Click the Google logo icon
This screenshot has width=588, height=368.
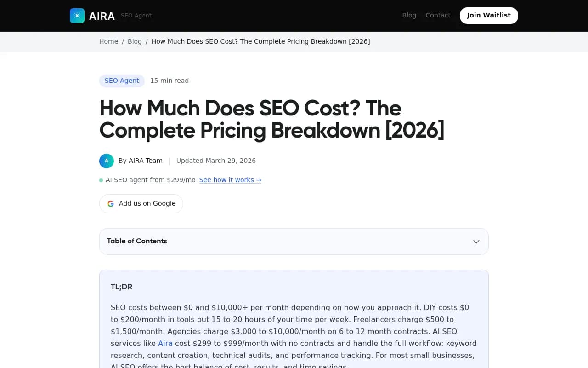pos(111,204)
